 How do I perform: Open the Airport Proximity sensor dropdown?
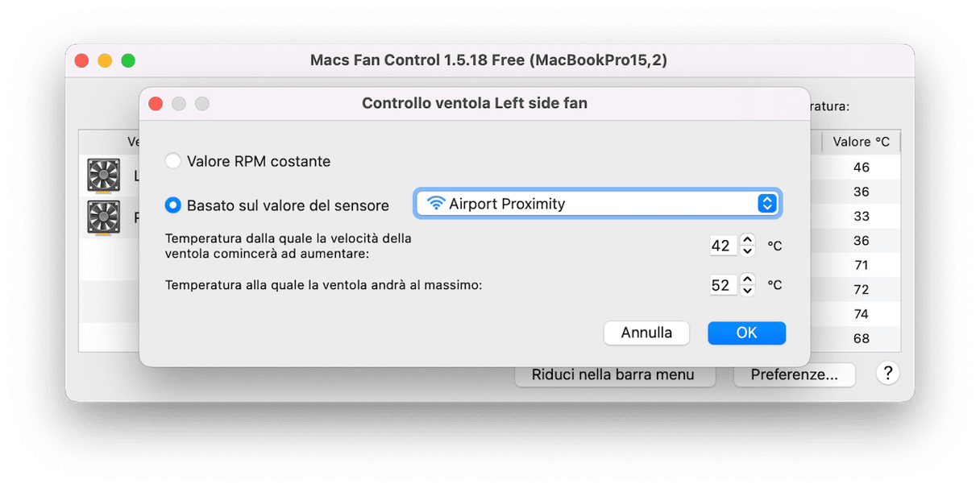(597, 204)
